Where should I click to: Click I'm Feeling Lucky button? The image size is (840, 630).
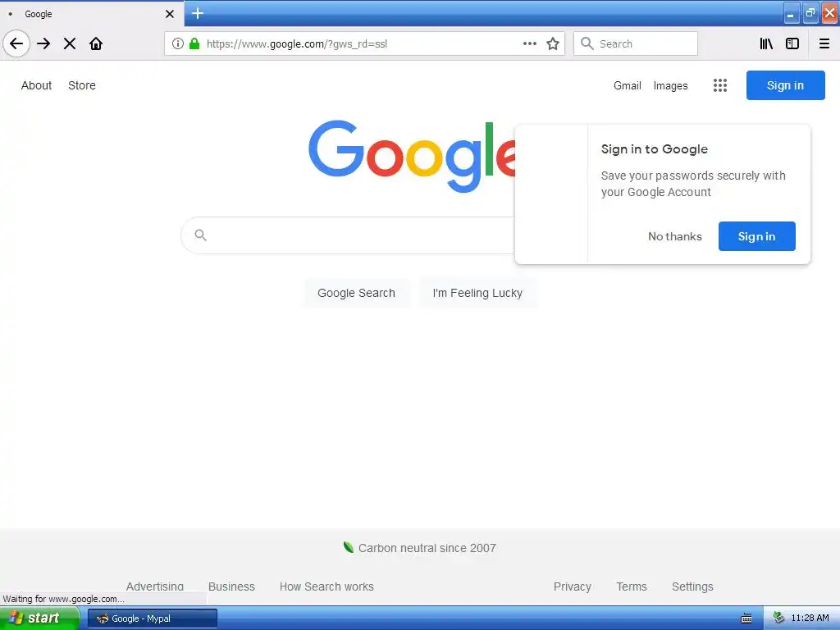(477, 293)
